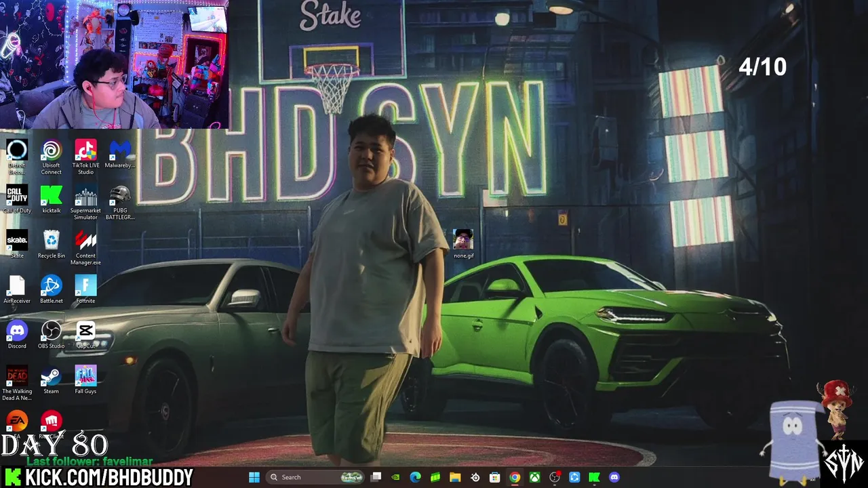Select the EA app desktop shortcut
The height and width of the screenshot is (488, 868).
[x=17, y=422]
